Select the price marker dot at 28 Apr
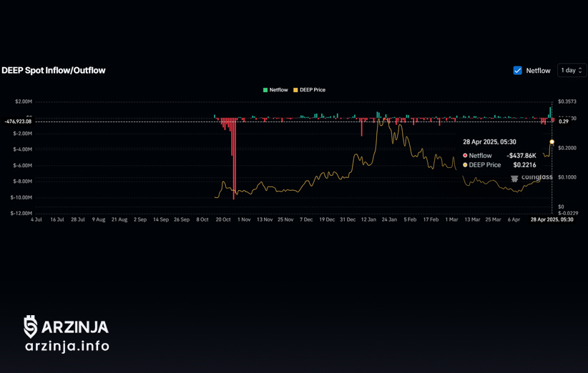 [x=552, y=141]
